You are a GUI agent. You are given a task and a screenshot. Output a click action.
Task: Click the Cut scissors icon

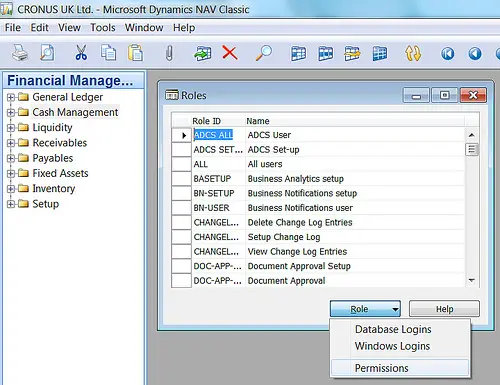coord(81,53)
